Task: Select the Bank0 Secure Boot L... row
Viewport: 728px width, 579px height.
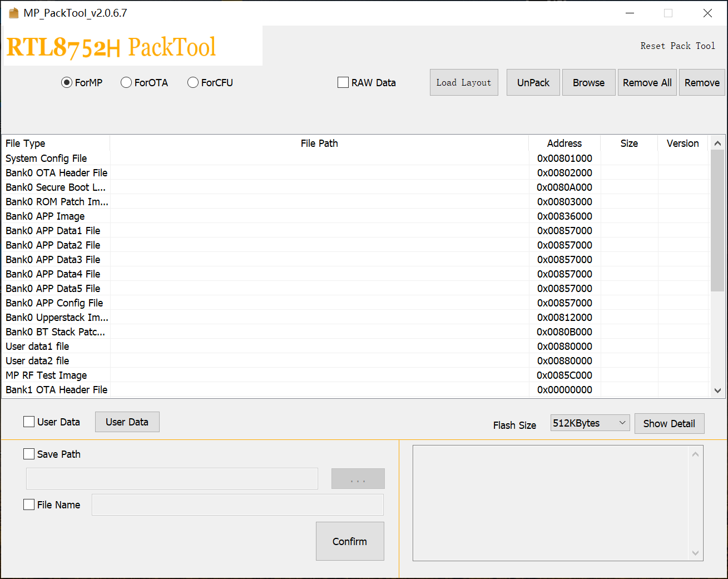Action: 356,187
